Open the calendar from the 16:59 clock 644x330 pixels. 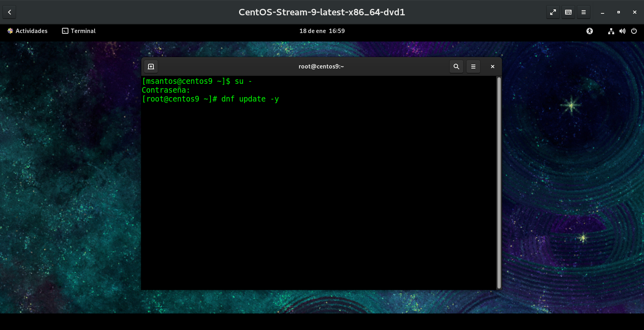tap(322, 31)
